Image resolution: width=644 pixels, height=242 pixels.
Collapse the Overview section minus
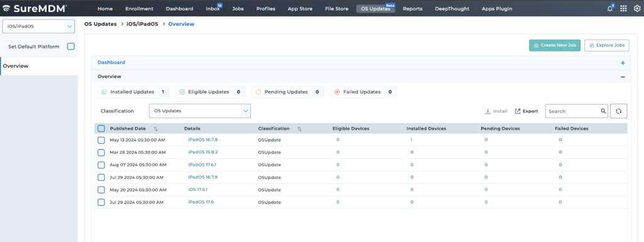[623, 77]
